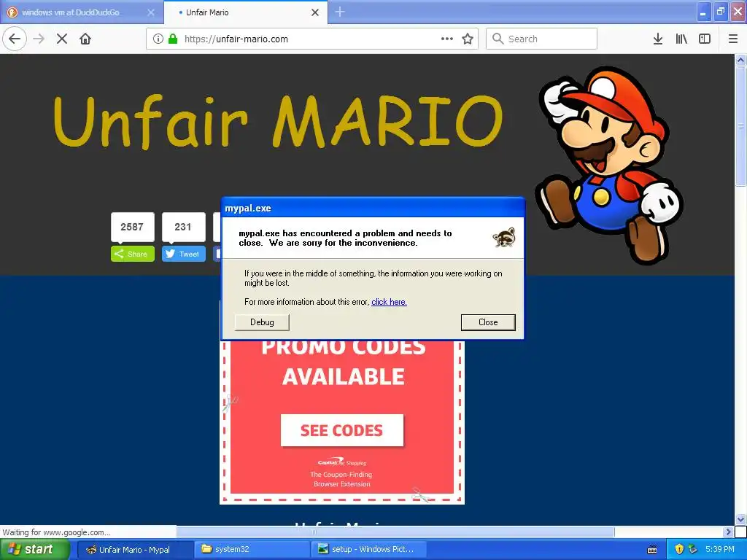
Task: Click the Search box in toolbar
Action: point(542,39)
